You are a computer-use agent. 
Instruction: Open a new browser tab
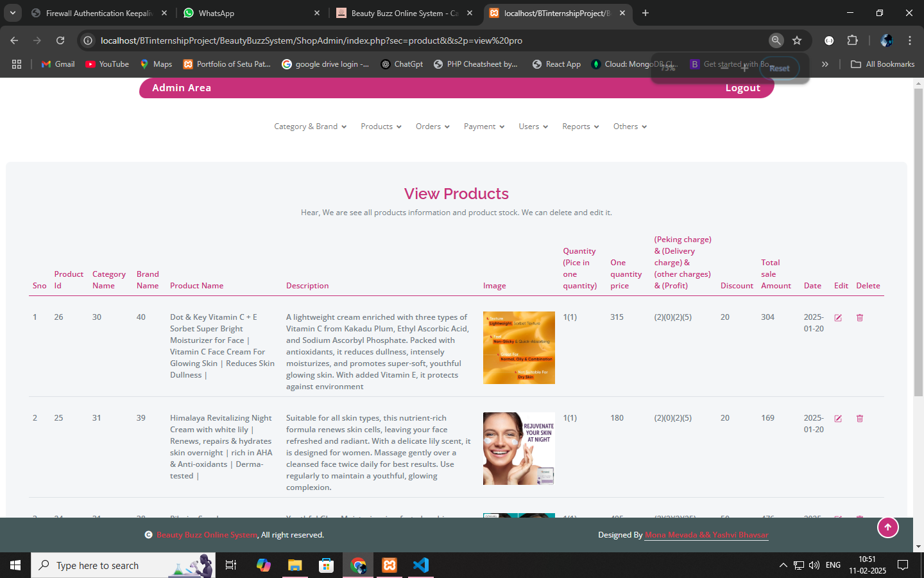point(646,13)
